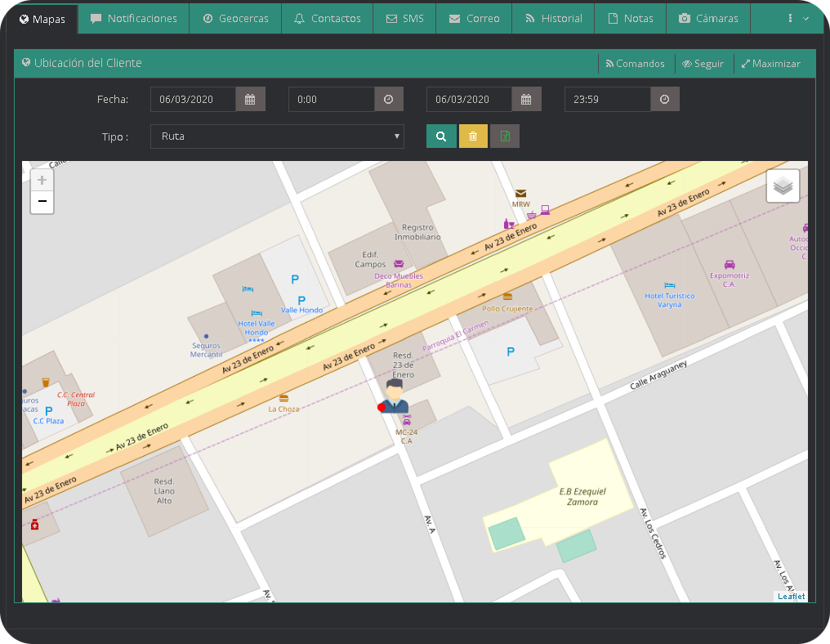The width and height of the screenshot is (830, 644).
Task: Open the map layers selector
Action: (x=783, y=186)
